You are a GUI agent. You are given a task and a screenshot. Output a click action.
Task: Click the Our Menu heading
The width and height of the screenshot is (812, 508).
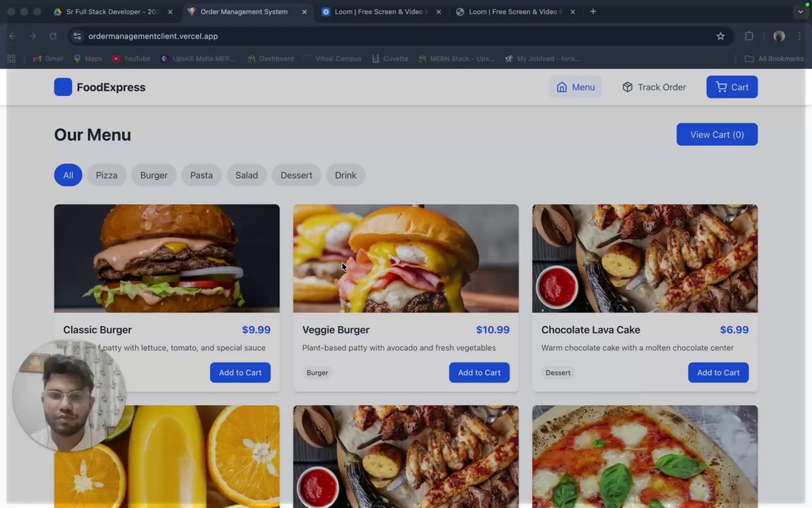click(x=92, y=135)
